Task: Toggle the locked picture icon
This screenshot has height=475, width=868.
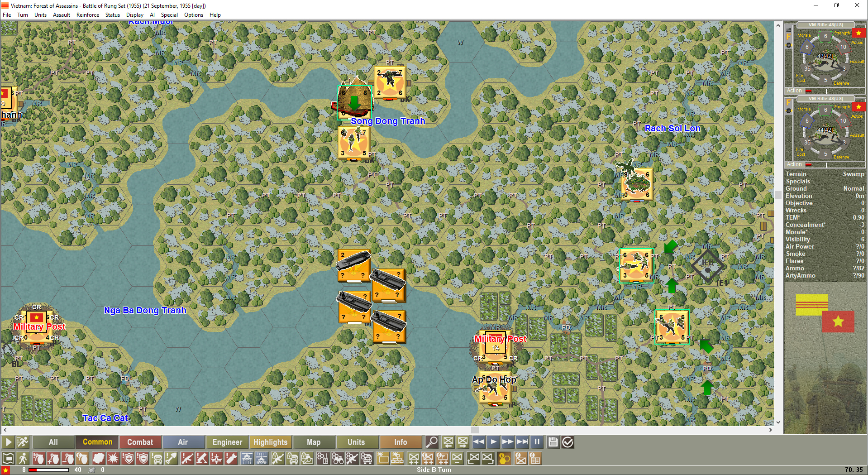Action: pyautogui.click(x=307, y=459)
